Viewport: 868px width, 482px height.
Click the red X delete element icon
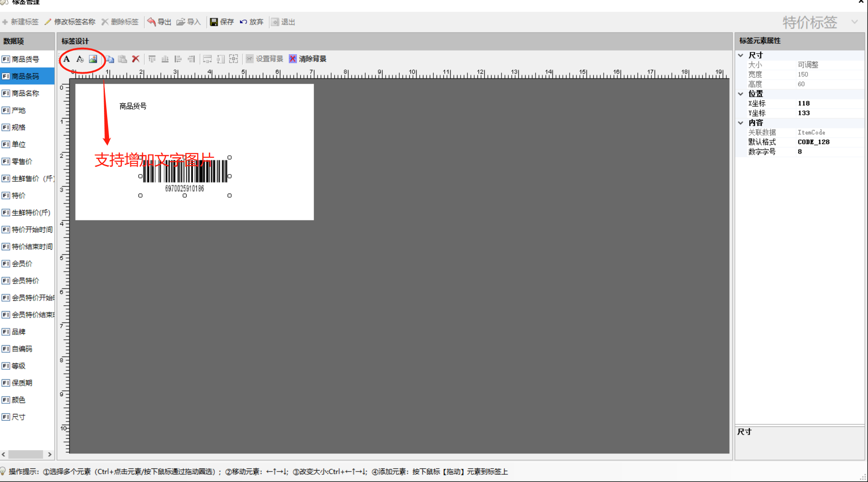[135, 59]
